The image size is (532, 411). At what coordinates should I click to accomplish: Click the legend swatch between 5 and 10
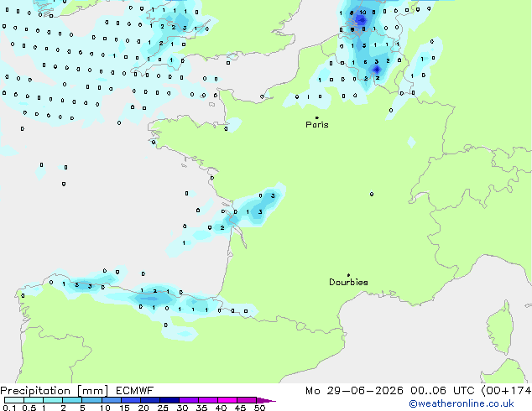click(91, 400)
